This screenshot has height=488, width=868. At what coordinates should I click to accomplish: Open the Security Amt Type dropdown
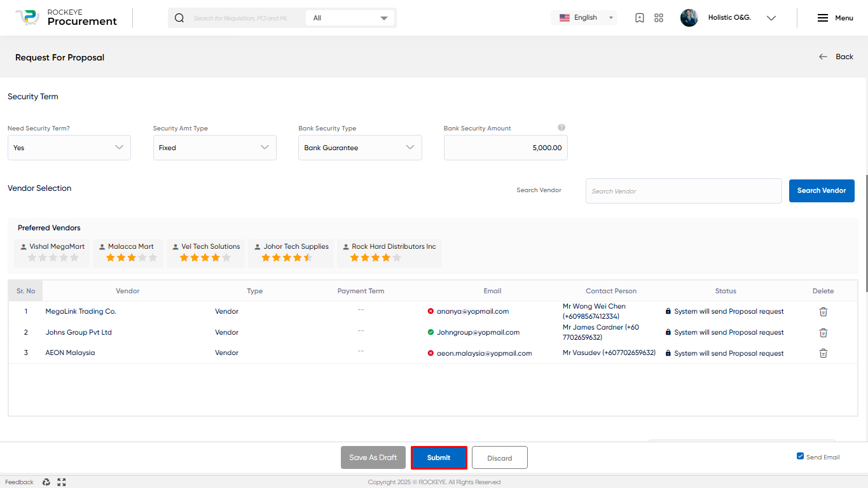tap(215, 148)
